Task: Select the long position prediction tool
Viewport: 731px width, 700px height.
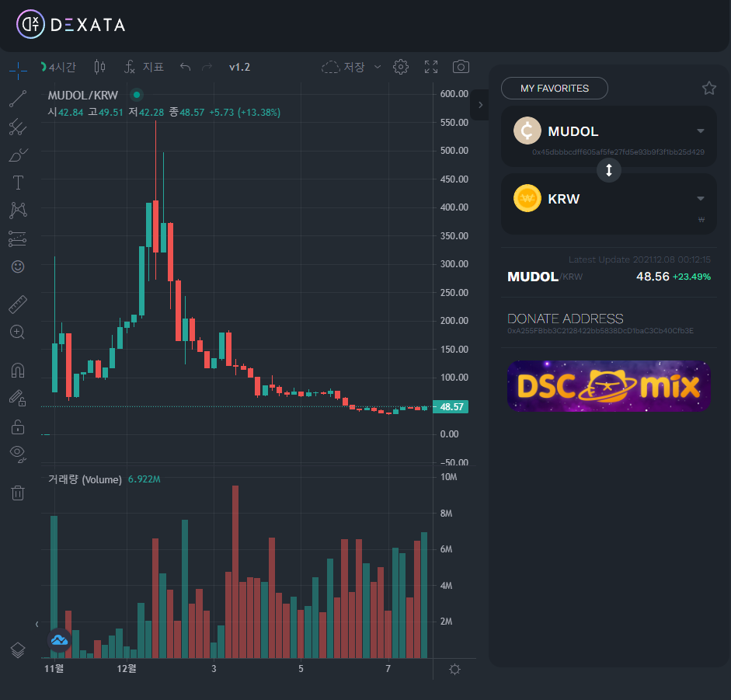Action: [18, 239]
